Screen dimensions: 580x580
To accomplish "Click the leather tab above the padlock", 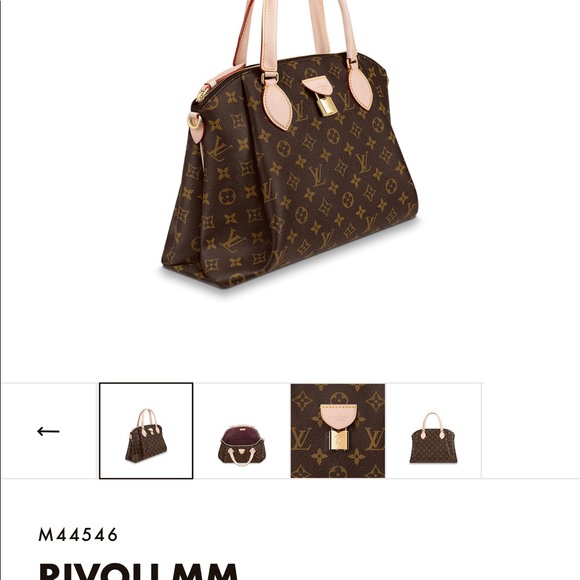I will (x=317, y=86).
